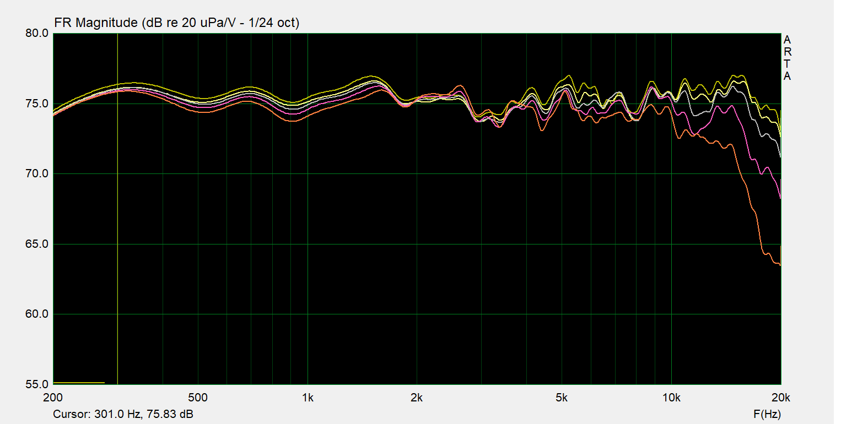The height and width of the screenshot is (424, 868).
Task: Click the 500 label on the frequency axis
Action: (x=198, y=398)
